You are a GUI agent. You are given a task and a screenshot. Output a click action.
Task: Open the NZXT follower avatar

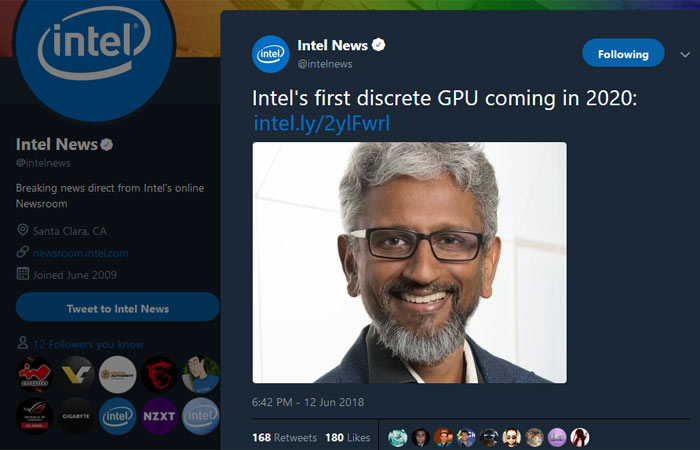click(159, 416)
